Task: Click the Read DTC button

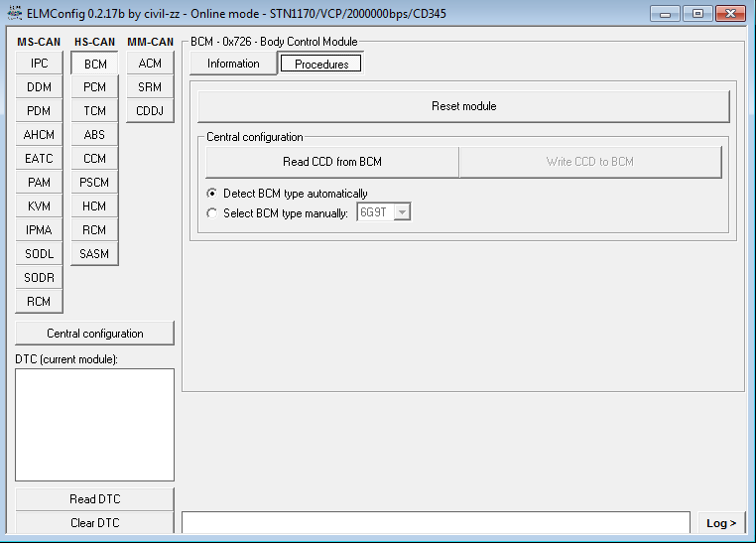Action: point(95,498)
